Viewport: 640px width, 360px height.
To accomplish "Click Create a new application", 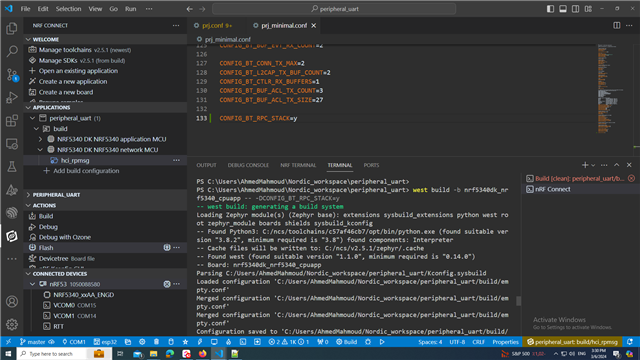I will (73, 81).
